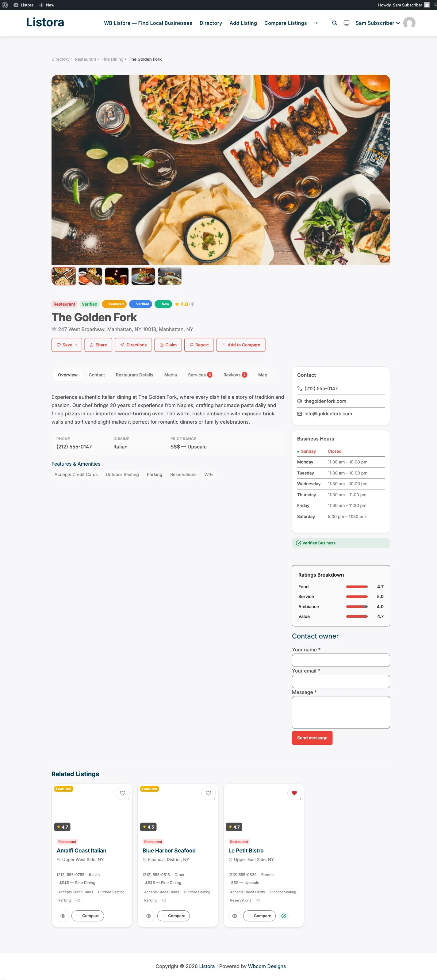Select the second gallery thumbnail

click(x=90, y=276)
